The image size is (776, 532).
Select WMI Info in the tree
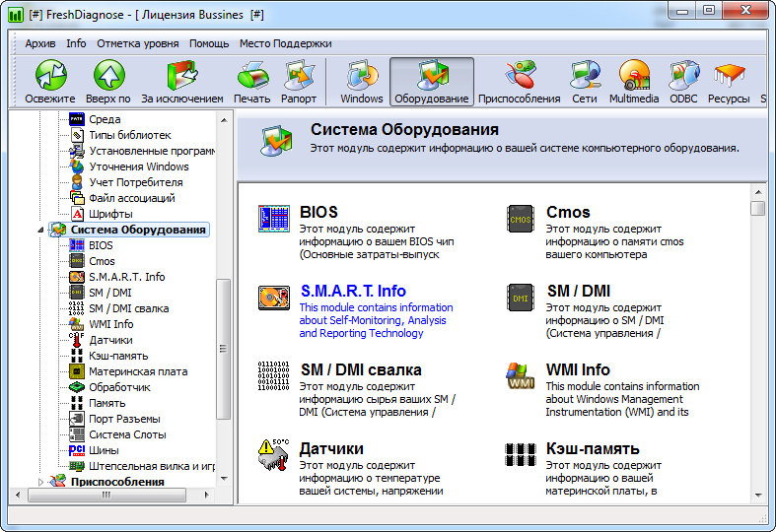pos(111,324)
